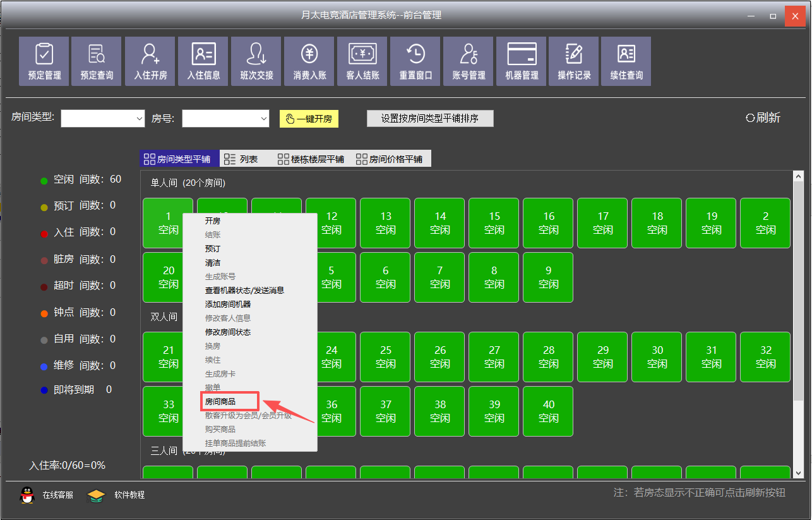Switch to 楼栋楼层平铺 tab
This screenshot has height=520, width=812.
(x=311, y=159)
